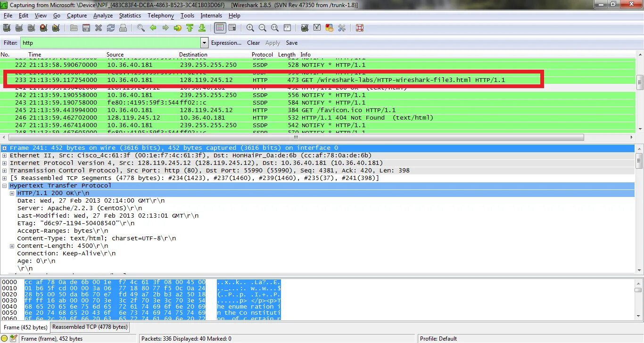Find a packet with magnifier icon
Image resolution: width=644 pixels, height=343 pixels.
[141, 28]
